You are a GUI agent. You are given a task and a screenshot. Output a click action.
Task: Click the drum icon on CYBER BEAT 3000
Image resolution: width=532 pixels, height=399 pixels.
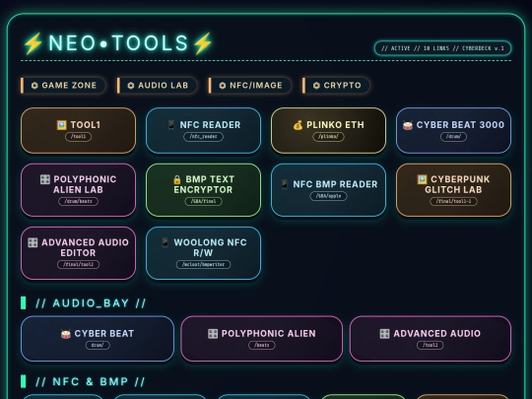pyautogui.click(x=408, y=125)
